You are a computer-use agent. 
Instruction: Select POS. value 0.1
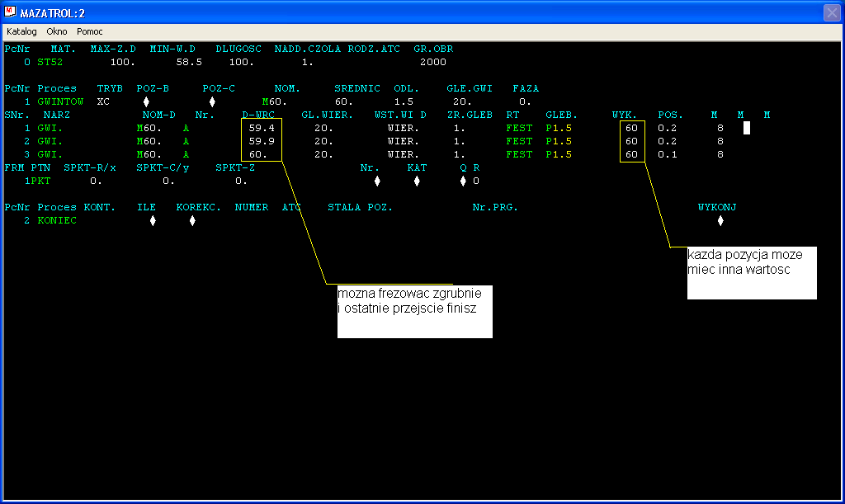click(x=668, y=154)
